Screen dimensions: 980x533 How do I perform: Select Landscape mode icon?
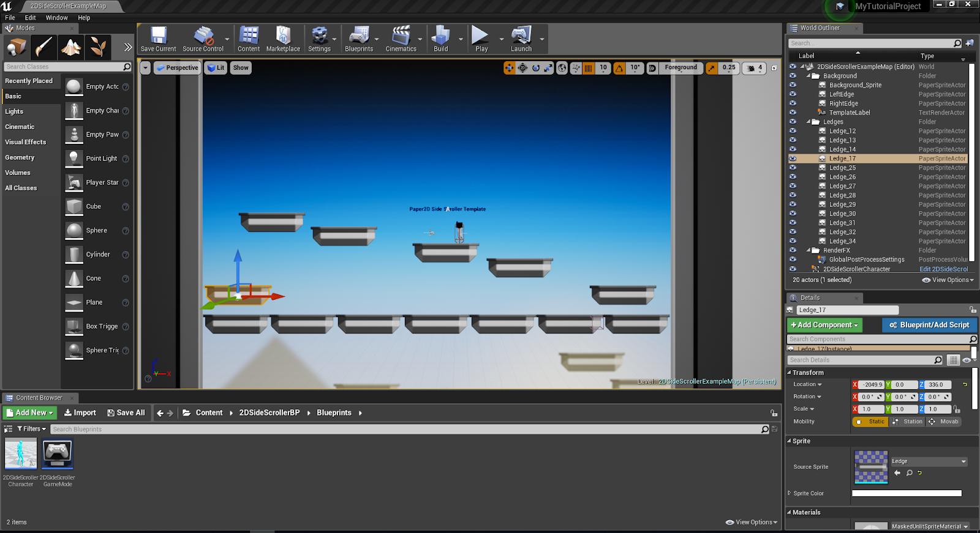click(x=71, y=47)
